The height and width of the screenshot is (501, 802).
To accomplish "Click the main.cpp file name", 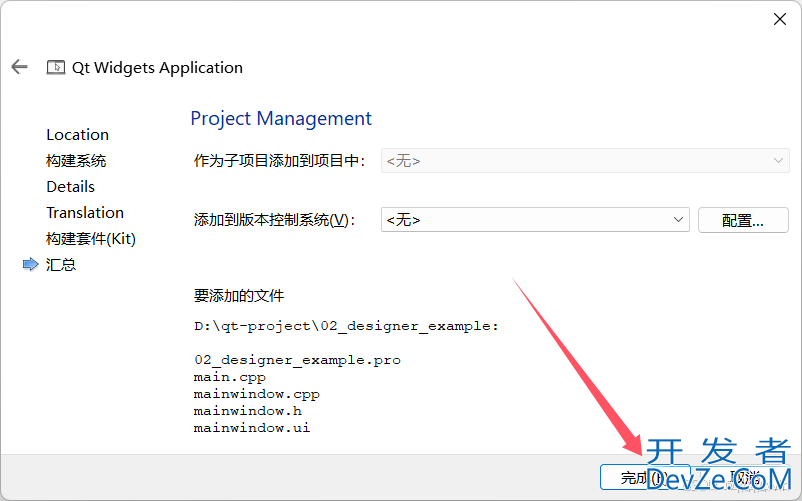I will 230,377.
